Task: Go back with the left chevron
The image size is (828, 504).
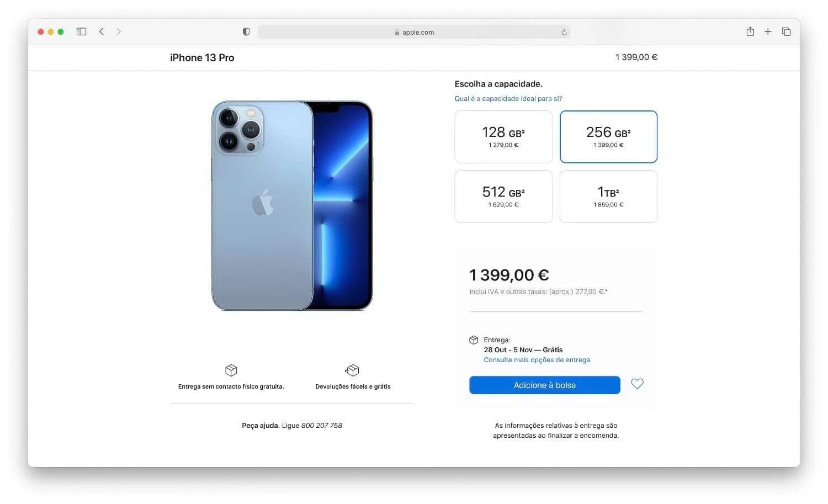Action: 102,31
